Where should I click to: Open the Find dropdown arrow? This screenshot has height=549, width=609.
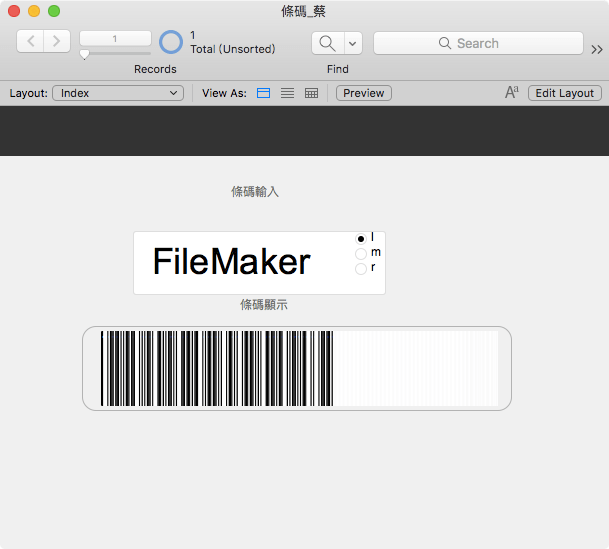(x=353, y=43)
